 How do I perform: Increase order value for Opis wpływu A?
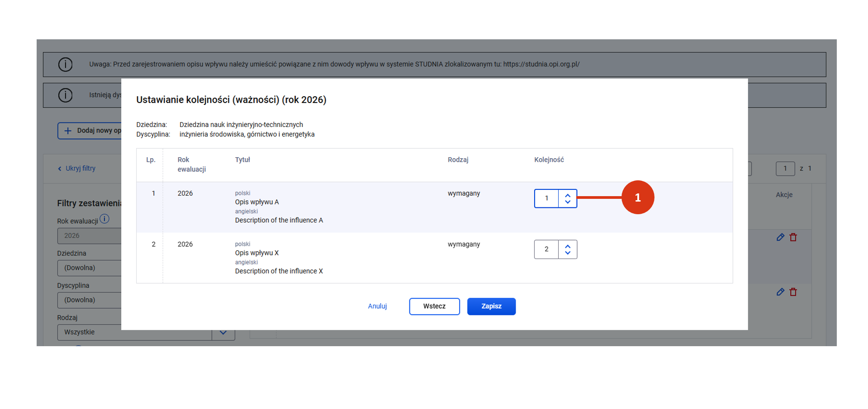568,195
